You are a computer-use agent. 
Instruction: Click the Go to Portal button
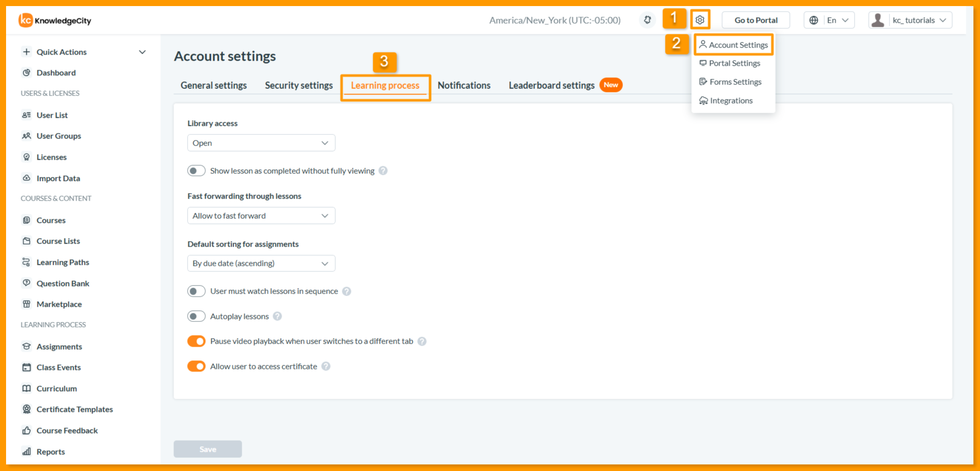(x=756, y=20)
